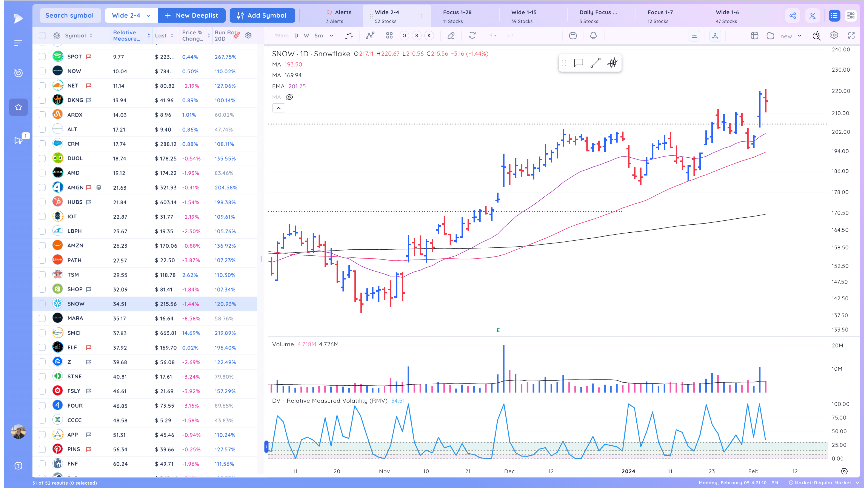868x488 pixels.
Task: Open the multi-chart layout grid icon
Action: (x=389, y=36)
